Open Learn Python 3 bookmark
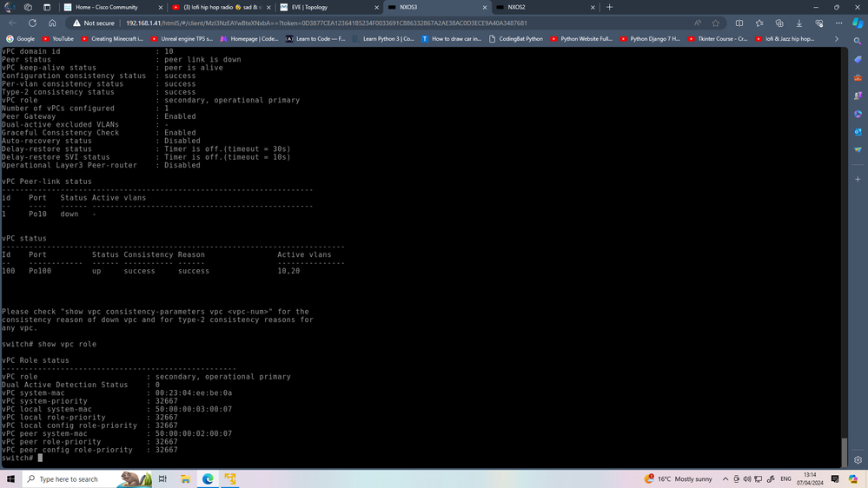Screen dimensions: 868x488 384,39
